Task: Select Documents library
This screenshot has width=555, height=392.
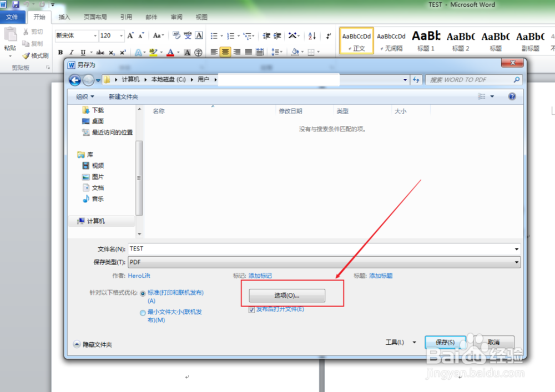Action: [x=93, y=188]
